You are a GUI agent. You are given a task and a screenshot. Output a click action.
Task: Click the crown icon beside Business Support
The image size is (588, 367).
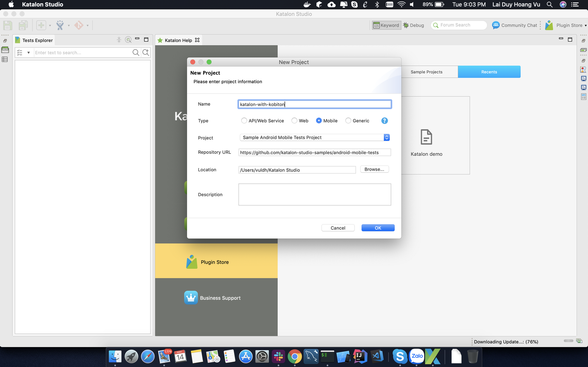click(x=191, y=298)
